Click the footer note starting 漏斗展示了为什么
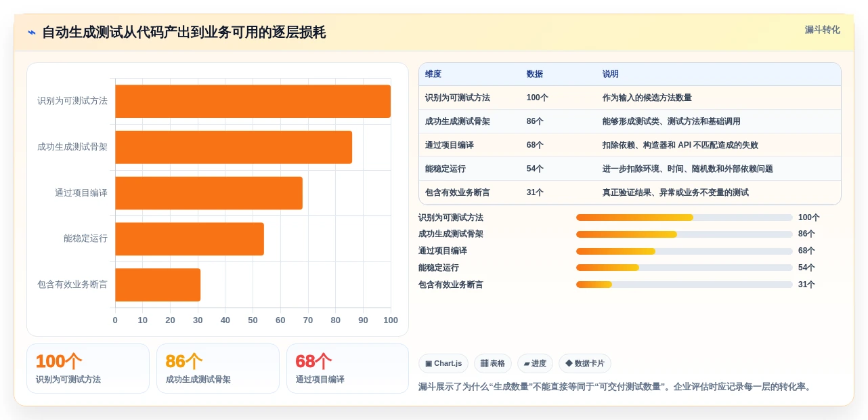Viewport: 868px width, 420px height. [615, 387]
